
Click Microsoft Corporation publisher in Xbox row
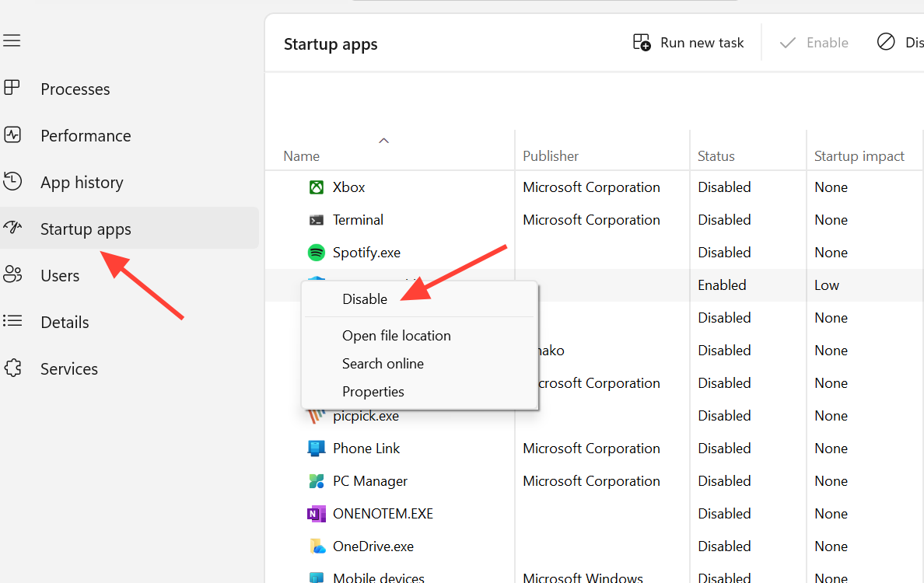pyautogui.click(x=591, y=187)
